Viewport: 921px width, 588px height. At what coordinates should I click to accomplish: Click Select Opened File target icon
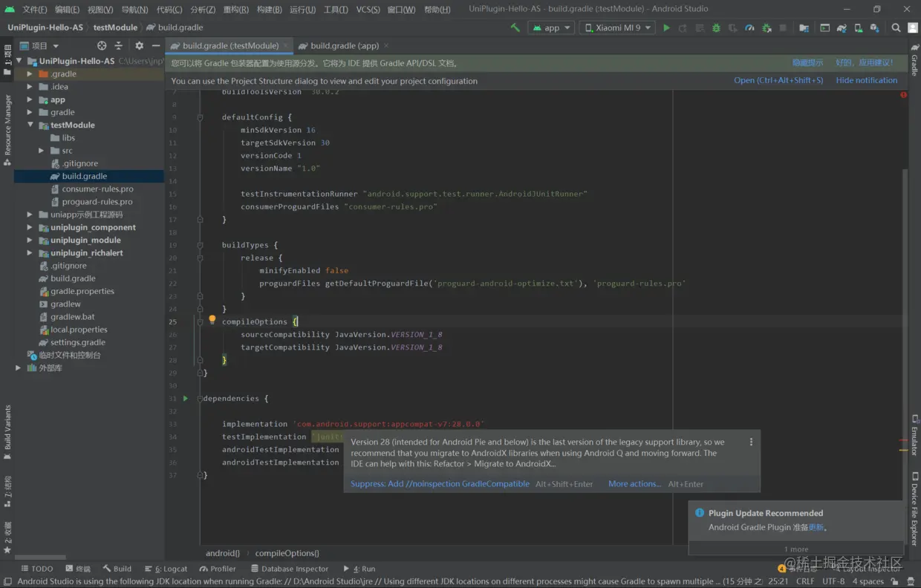point(102,45)
